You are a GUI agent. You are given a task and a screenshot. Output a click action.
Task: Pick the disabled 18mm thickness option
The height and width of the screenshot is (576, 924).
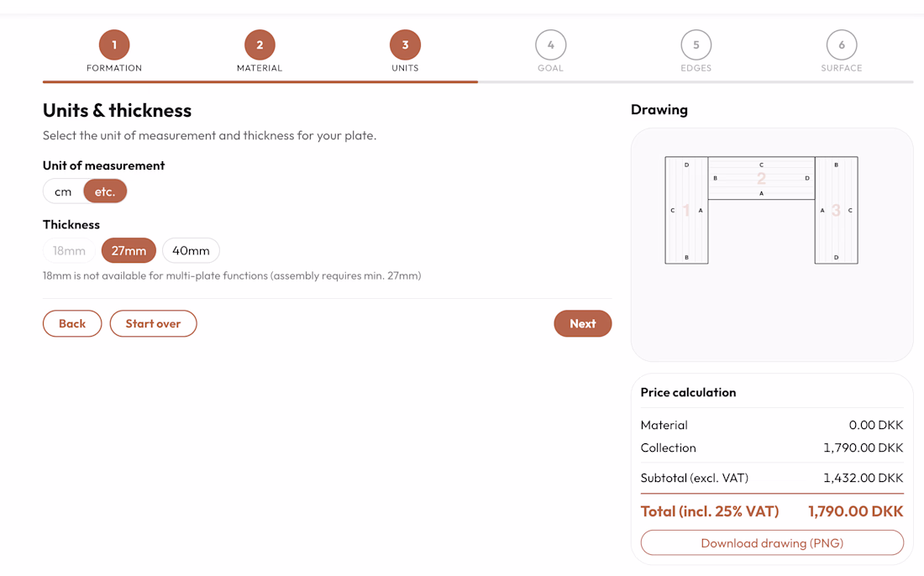pos(69,250)
